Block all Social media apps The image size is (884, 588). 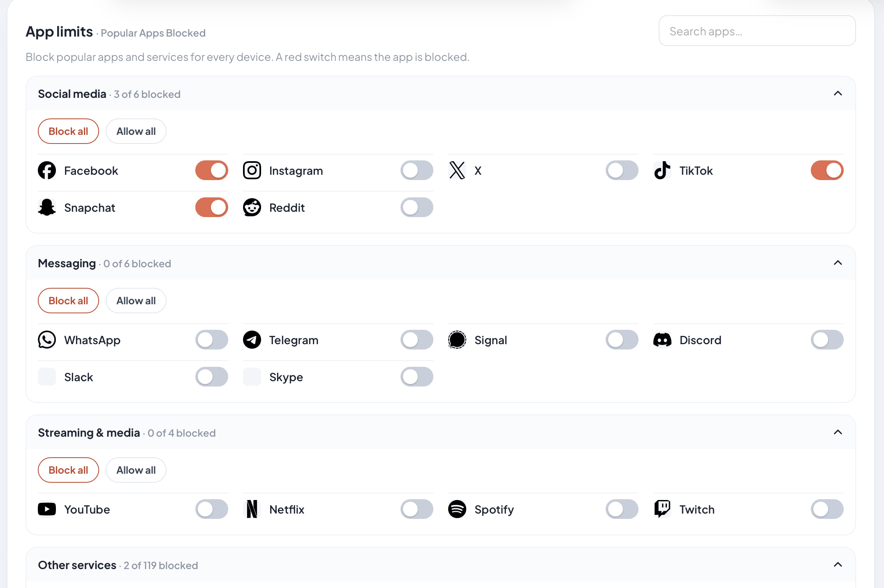[x=68, y=131]
